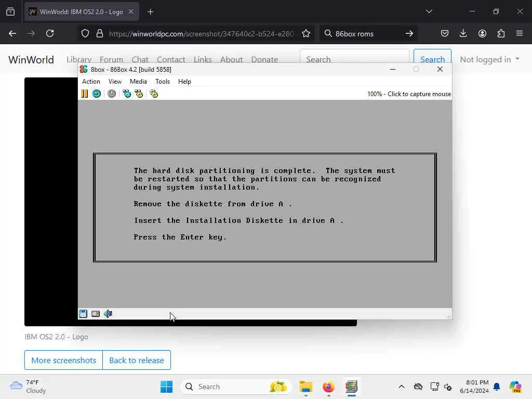Click inside the emulator screen to capture mouse
This screenshot has height=399, width=532.
pos(264,204)
